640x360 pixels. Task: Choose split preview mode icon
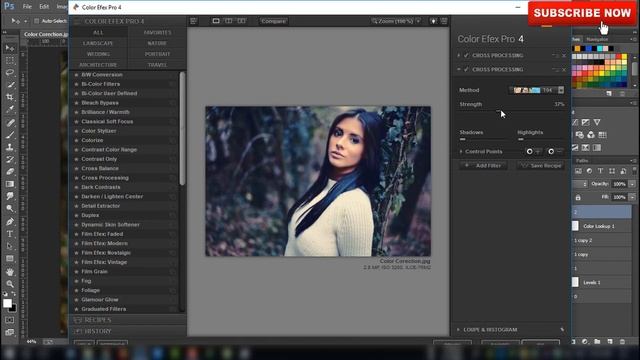pos(229,21)
